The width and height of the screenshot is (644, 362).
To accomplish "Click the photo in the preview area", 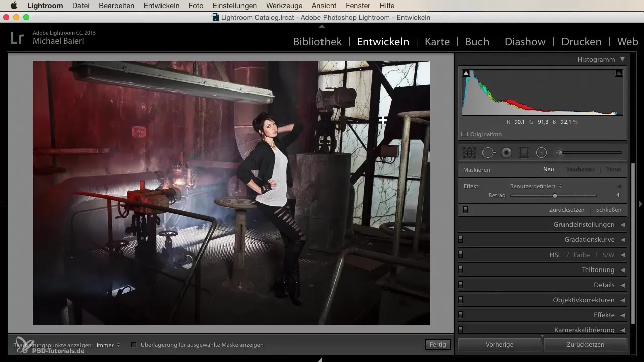I will point(231,193).
